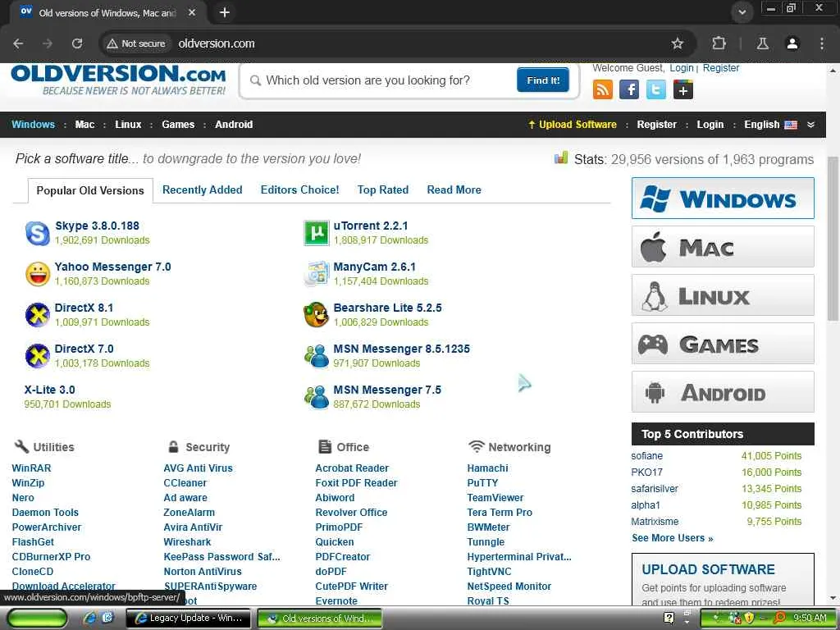Viewport: 840px width, 630px height.
Task: Select Linux in the navigation bar
Action: tap(128, 125)
